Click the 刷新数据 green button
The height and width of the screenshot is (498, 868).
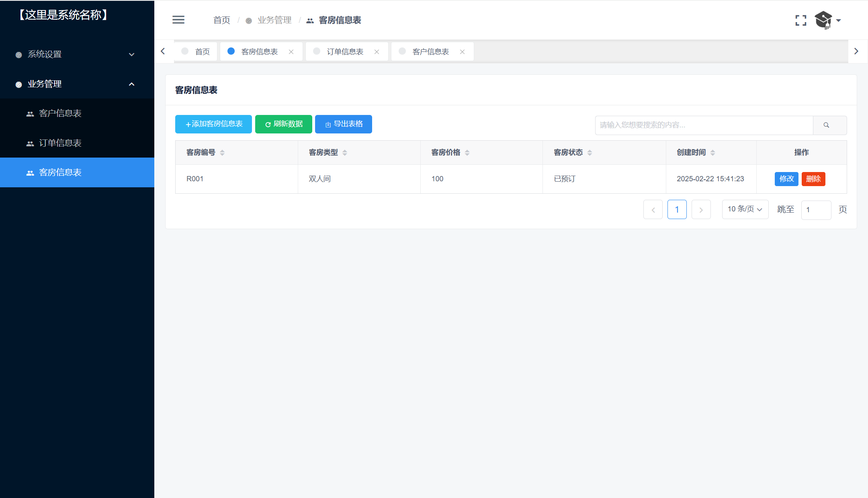point(283,124)
